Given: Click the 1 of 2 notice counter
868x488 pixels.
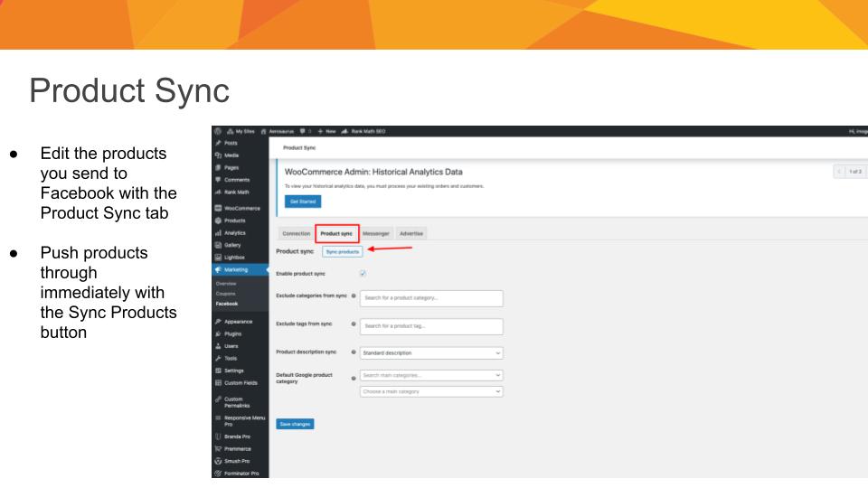Looking at the screenshot, I should (x=856, y=172).
